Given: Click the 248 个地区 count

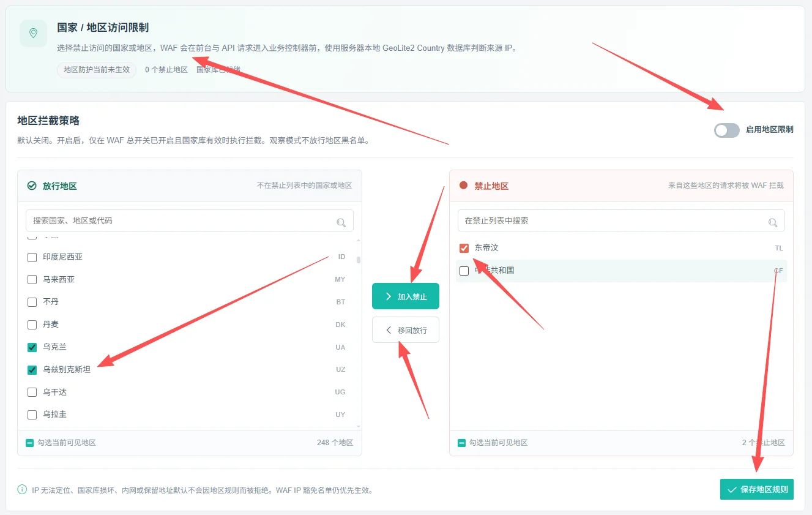Looking at the screenshot, I should pyautogui.click(x=335, y=443).
